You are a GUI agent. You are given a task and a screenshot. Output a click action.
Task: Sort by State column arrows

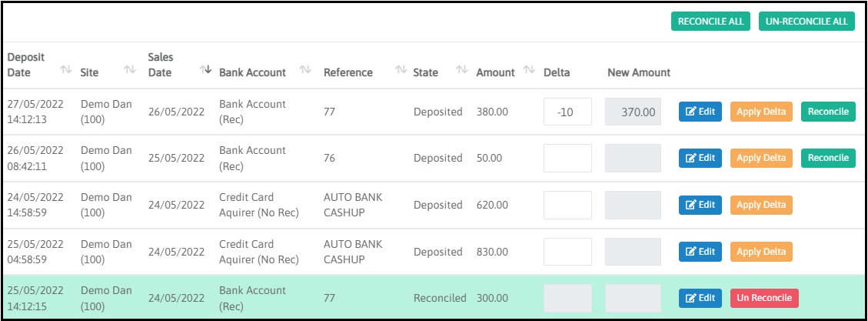pos(461,70)
